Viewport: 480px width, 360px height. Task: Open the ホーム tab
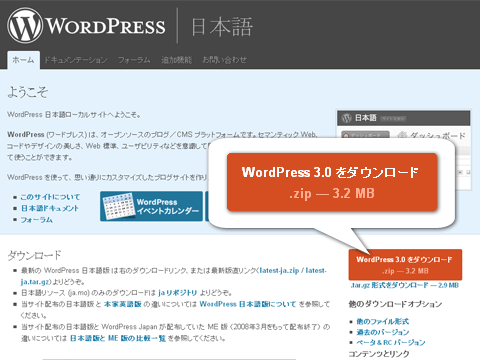(23, 60)
